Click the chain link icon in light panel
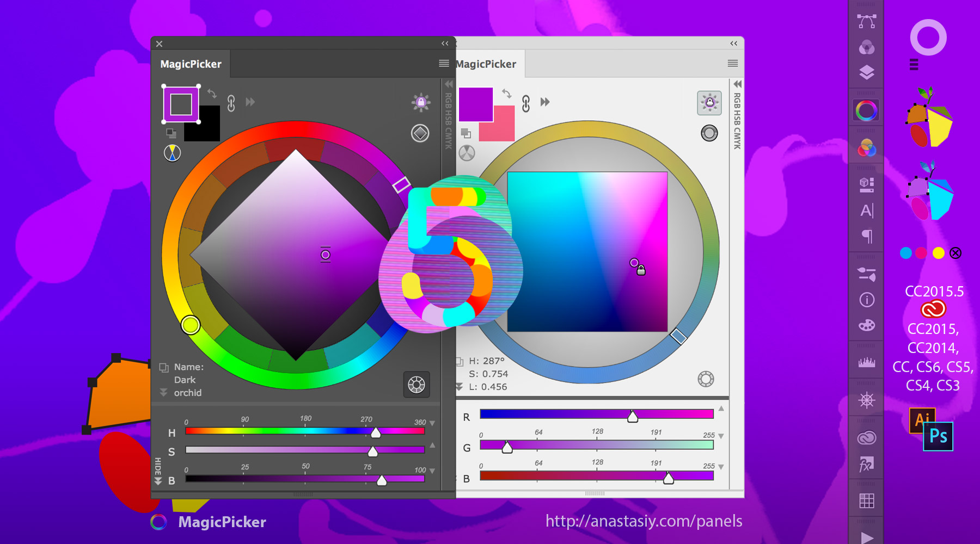The image size is (980, 544). [x=526, y=103]
